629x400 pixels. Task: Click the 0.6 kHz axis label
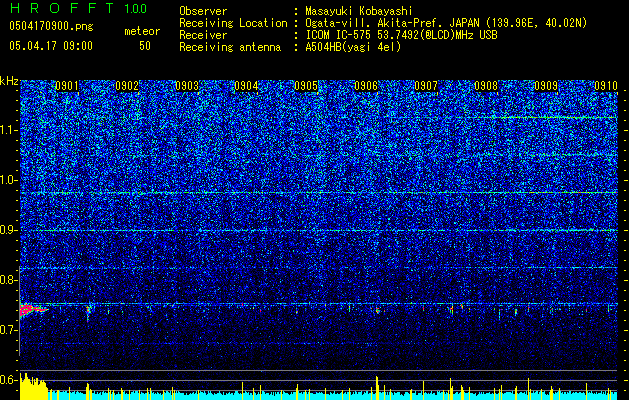8,380
